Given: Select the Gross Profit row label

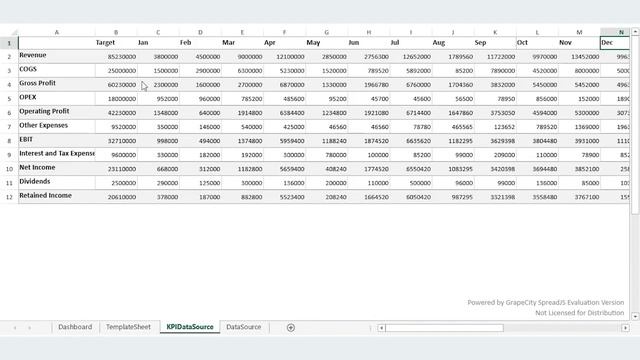Looking at the screenshot, I should coord(57,84).
